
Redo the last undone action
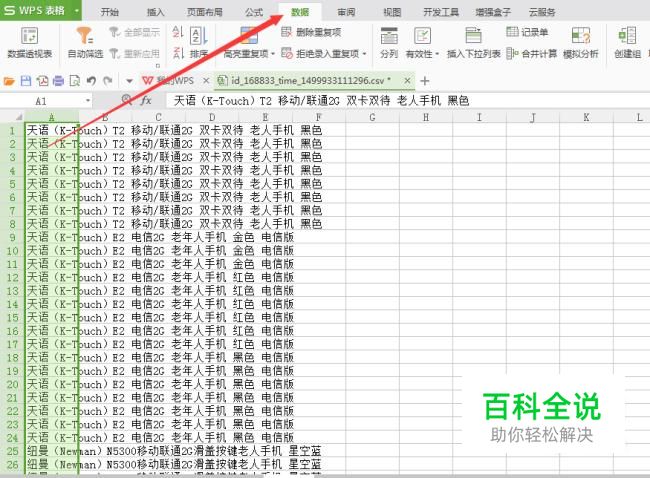pyautogui.click(x=108, y=81)
